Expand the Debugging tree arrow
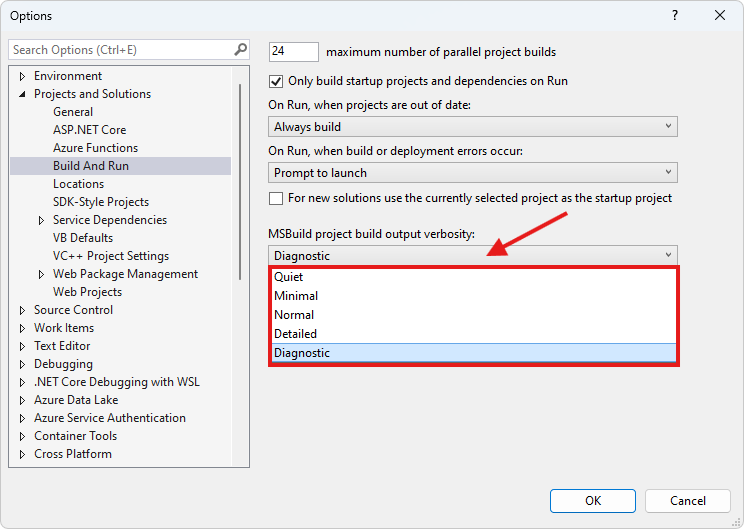 22,364
